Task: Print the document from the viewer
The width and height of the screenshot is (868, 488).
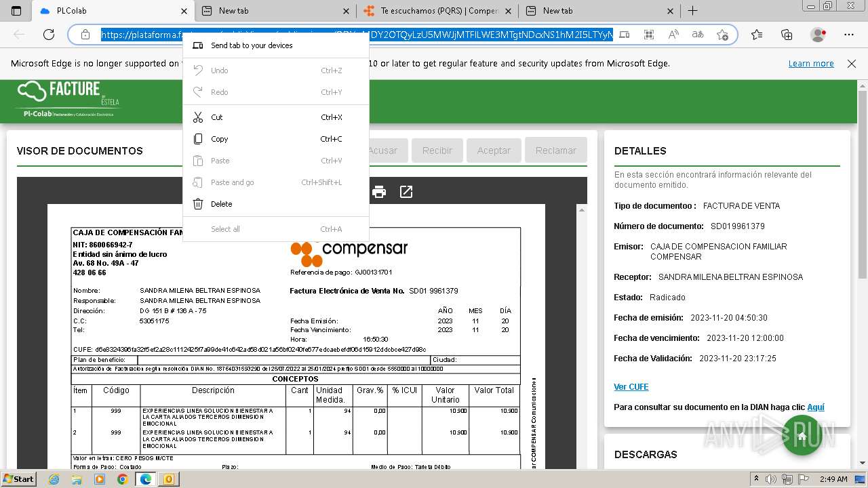Action: (379, 192)
